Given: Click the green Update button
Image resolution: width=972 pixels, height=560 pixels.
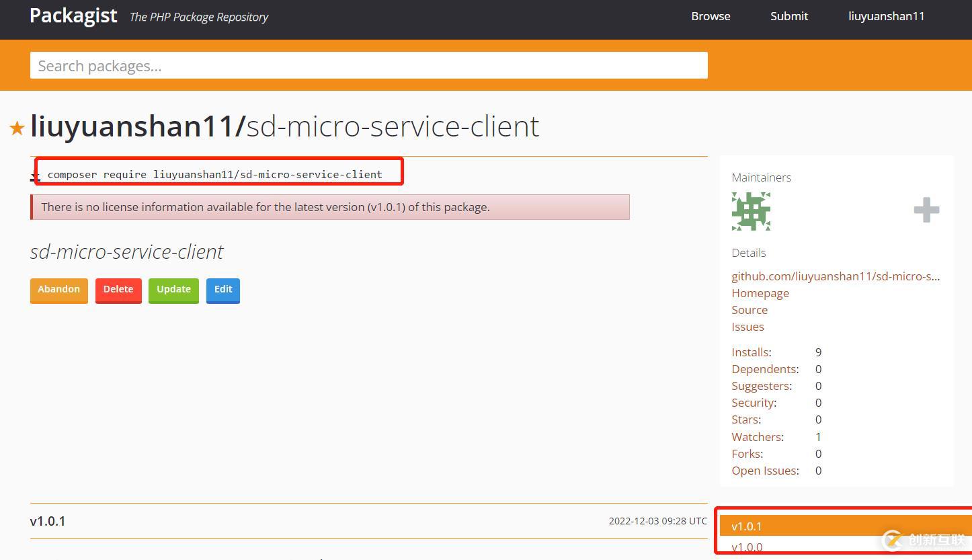Looking at the screenshot, I should 173,290.
